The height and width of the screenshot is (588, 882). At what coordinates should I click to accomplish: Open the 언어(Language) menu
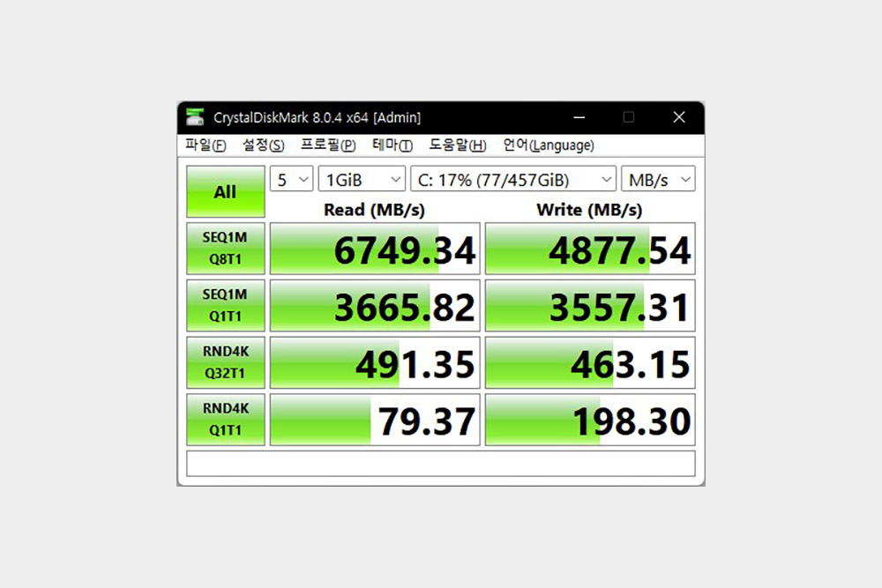tap(549, 145)
